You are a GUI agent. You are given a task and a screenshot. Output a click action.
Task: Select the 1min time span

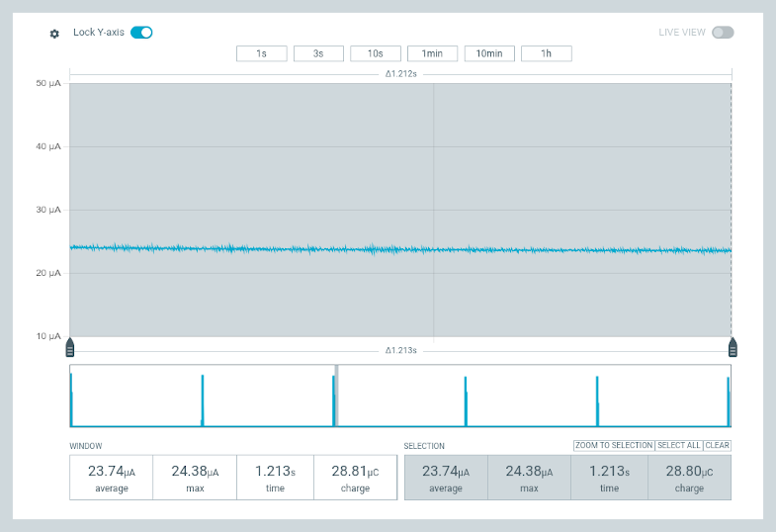click(x=432, y=53)
